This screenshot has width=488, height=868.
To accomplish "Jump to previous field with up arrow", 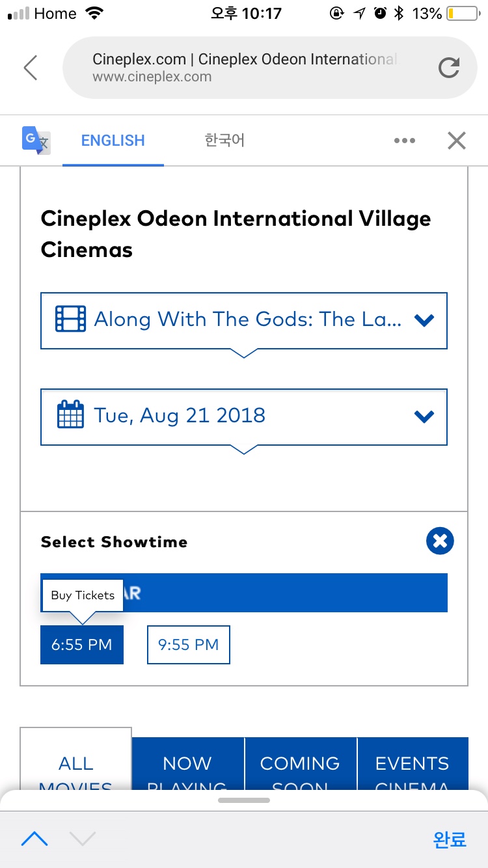I will point(34,839).
